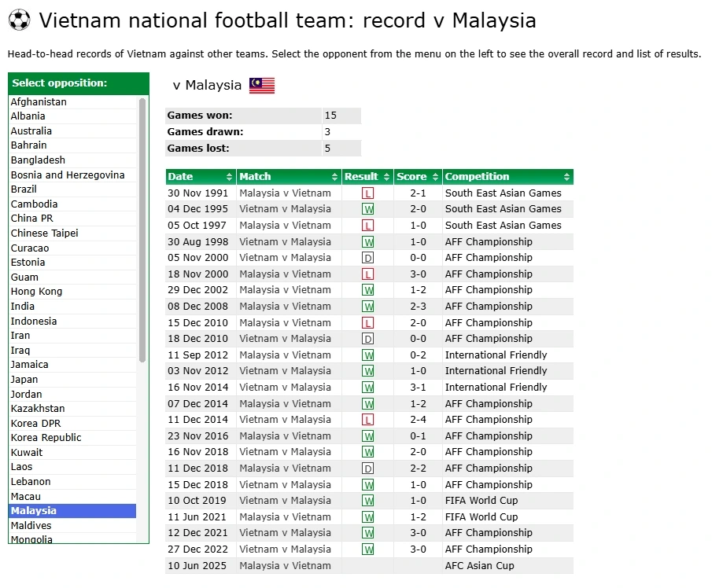The width and height of the screenshot is (712, 588).
Task: Click the W result icon for 11 Sep 2012
Action: point(368,355)
